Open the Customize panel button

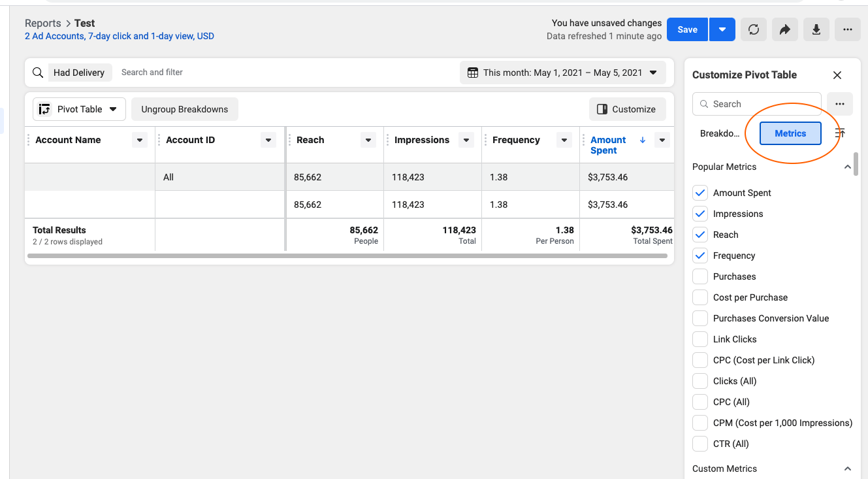coord(627,108)
